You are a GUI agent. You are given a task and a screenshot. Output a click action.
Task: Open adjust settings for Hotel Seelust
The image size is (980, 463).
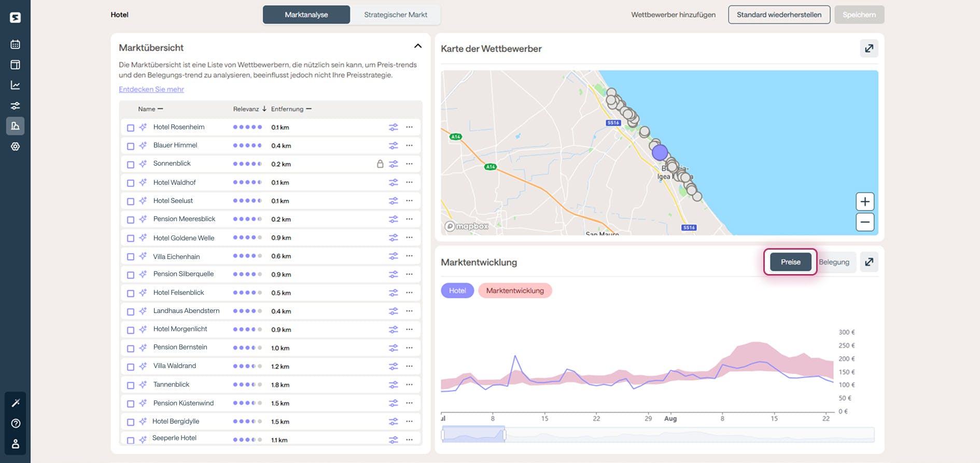tap(394, 201)
